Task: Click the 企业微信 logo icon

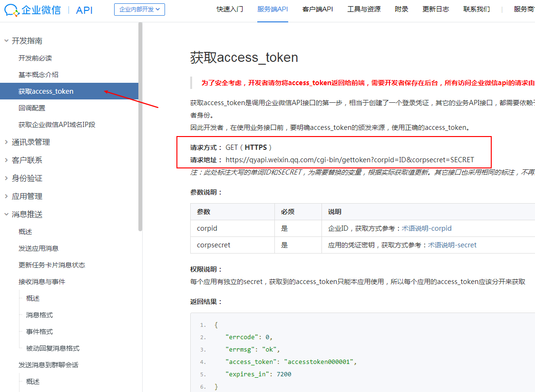Action: point(12,10)
